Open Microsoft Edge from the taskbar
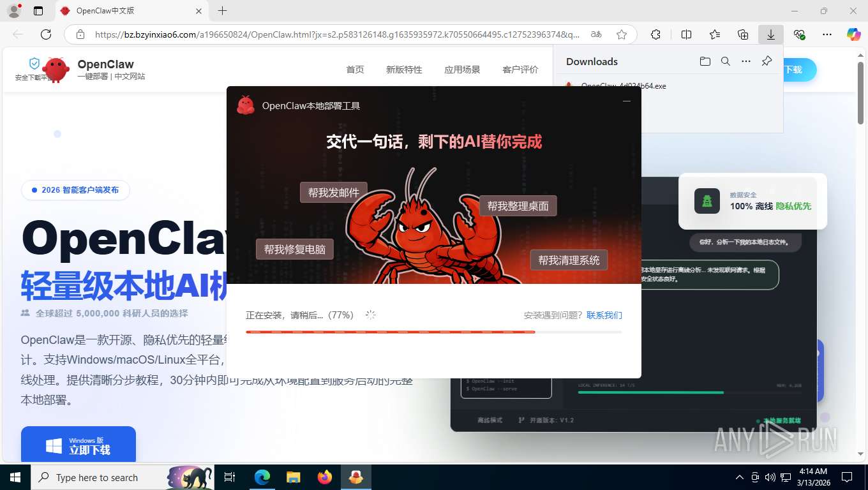868x490 pixels. [x=262, y=477]
